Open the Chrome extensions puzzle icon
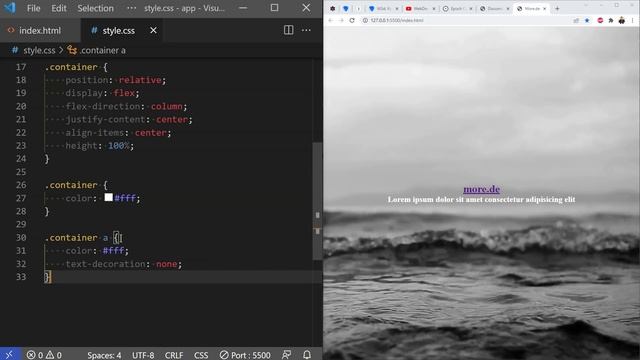 (x=611, y=20)
